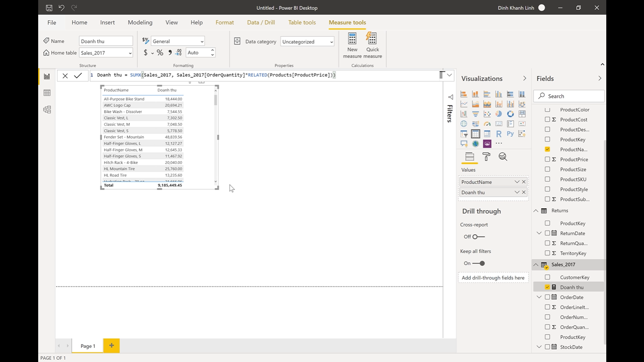Viewport: 644px width, 362px height.
Task: Expand the formula bar with chevron
Action: (x=449, y=75)
